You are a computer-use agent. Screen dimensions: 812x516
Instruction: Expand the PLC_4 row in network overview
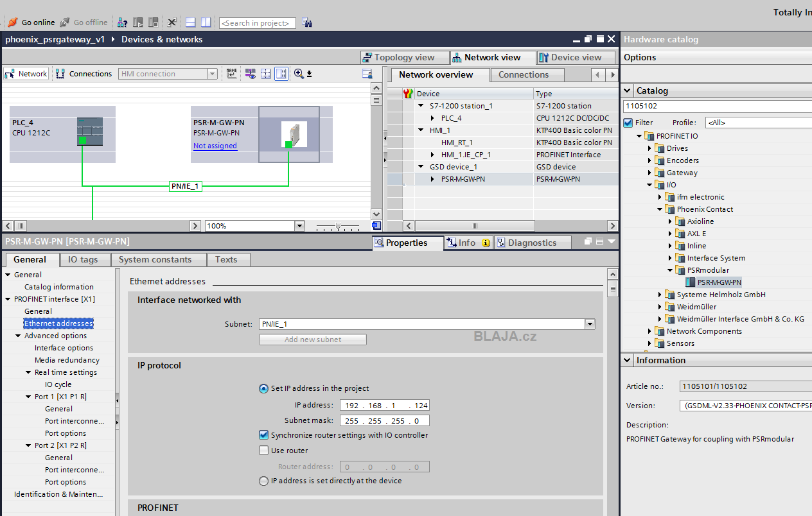(x=432, y=118)
